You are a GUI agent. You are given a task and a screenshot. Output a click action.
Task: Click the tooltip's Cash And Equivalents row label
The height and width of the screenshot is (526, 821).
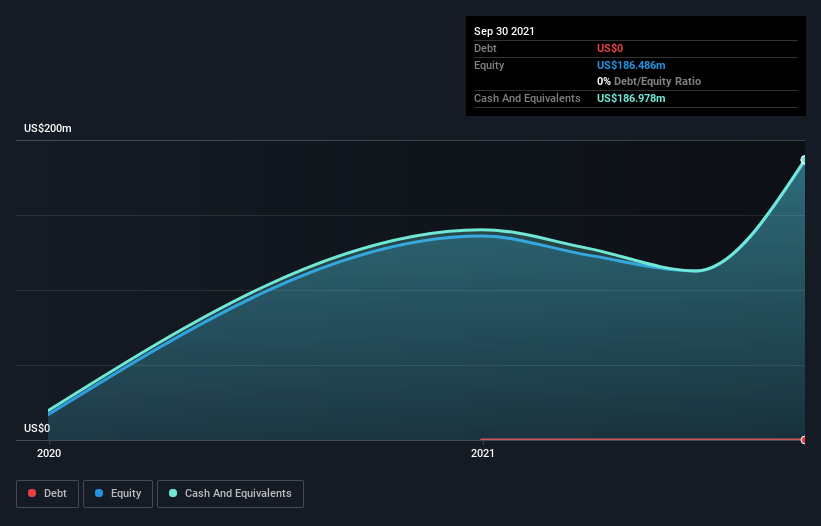coord(527,98)
